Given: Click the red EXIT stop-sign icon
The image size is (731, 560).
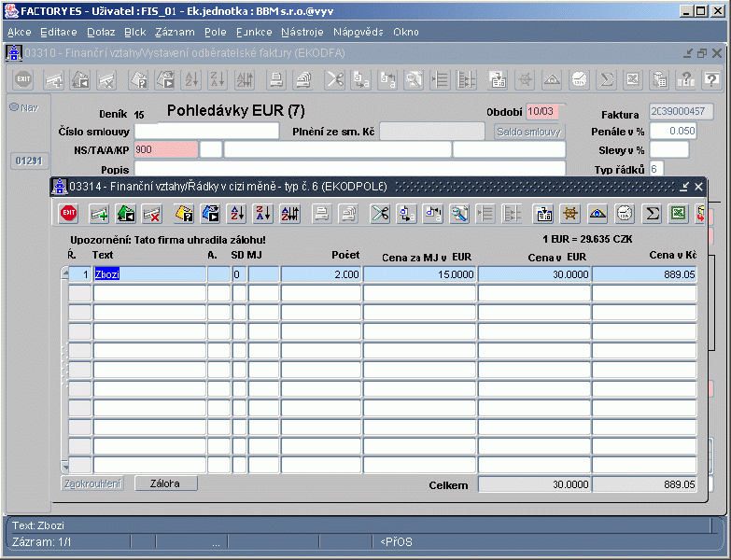Looking at the screenshot, I should tap(68, 214).
